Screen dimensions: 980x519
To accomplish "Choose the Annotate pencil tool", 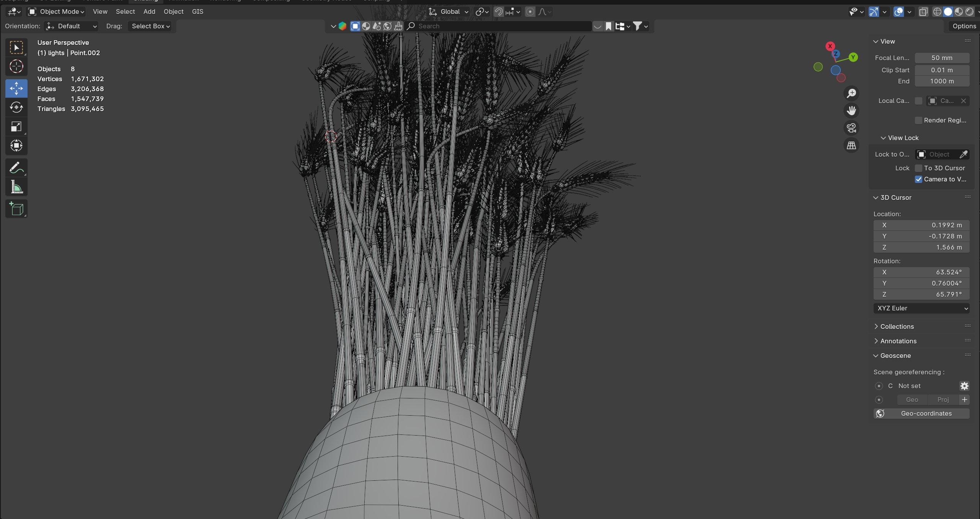I will (16, 168).
